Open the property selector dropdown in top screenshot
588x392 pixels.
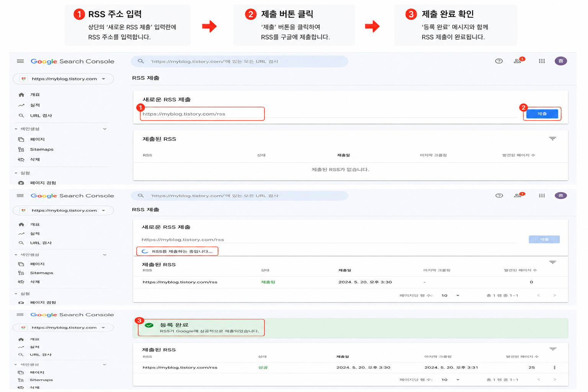coord(63,79)
